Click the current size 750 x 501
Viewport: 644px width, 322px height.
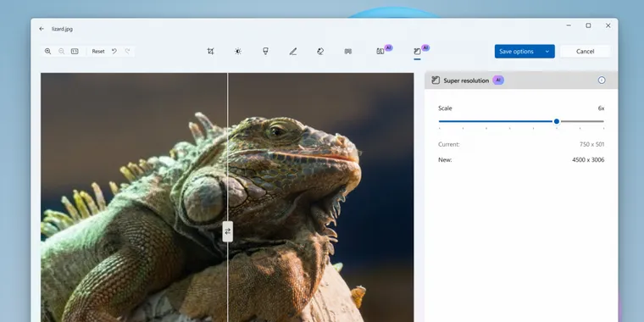point(591,144)
